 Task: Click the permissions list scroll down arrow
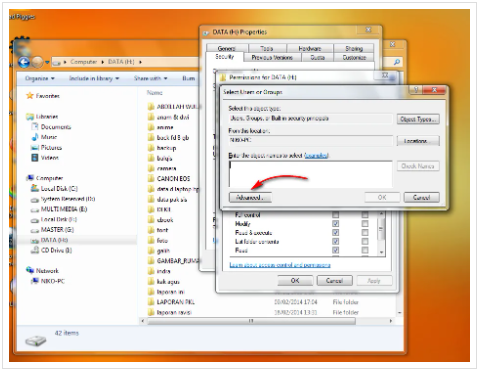[381, 253]
